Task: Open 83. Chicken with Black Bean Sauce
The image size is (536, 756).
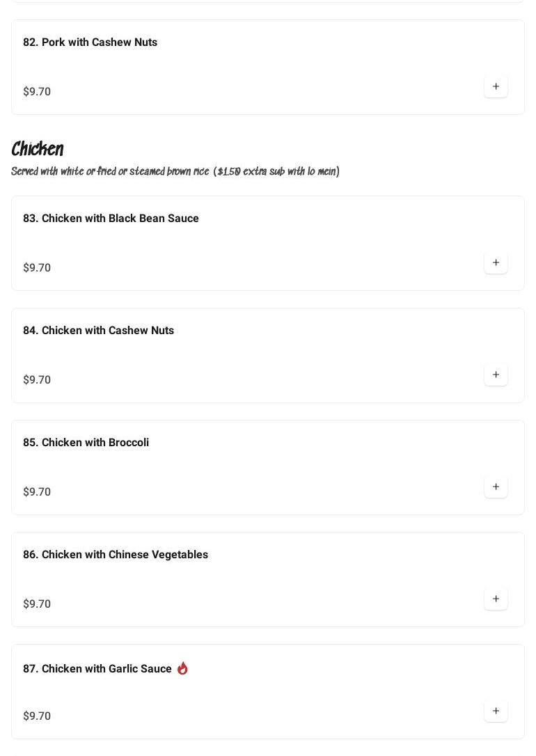Action: click(111, 219)
